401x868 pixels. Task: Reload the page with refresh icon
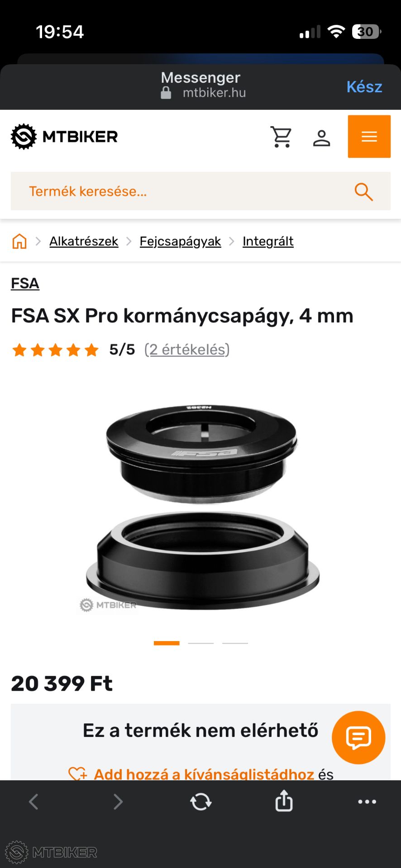click(200, 802)
